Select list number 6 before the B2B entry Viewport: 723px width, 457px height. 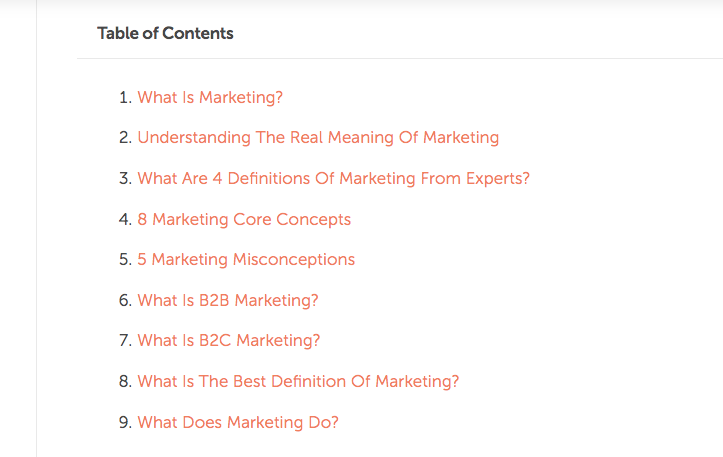click(x=125, y=300)
